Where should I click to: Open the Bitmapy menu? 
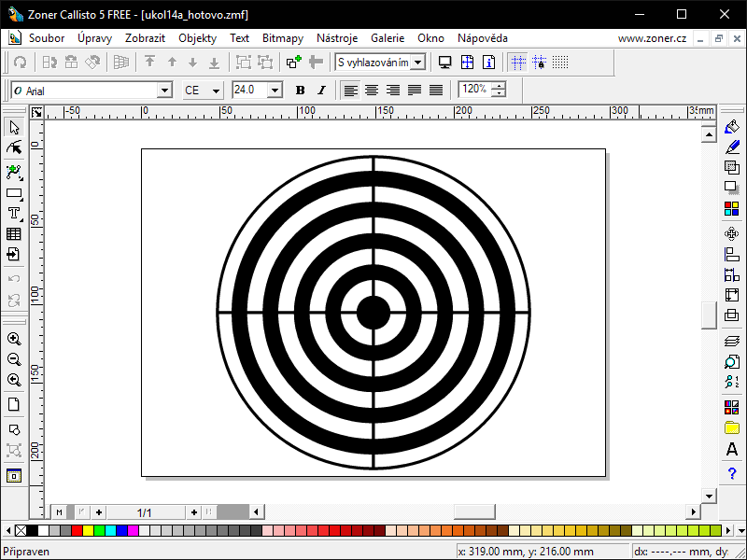[283, 38]
